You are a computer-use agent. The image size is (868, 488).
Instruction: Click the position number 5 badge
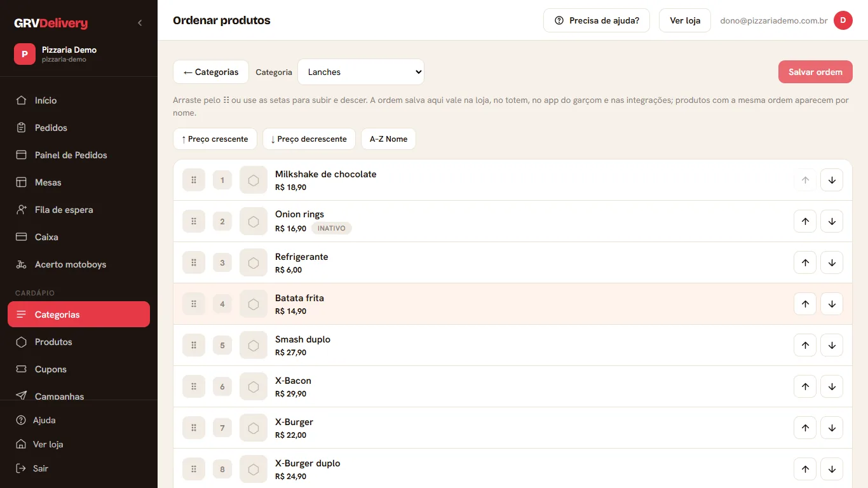(222, 345)
